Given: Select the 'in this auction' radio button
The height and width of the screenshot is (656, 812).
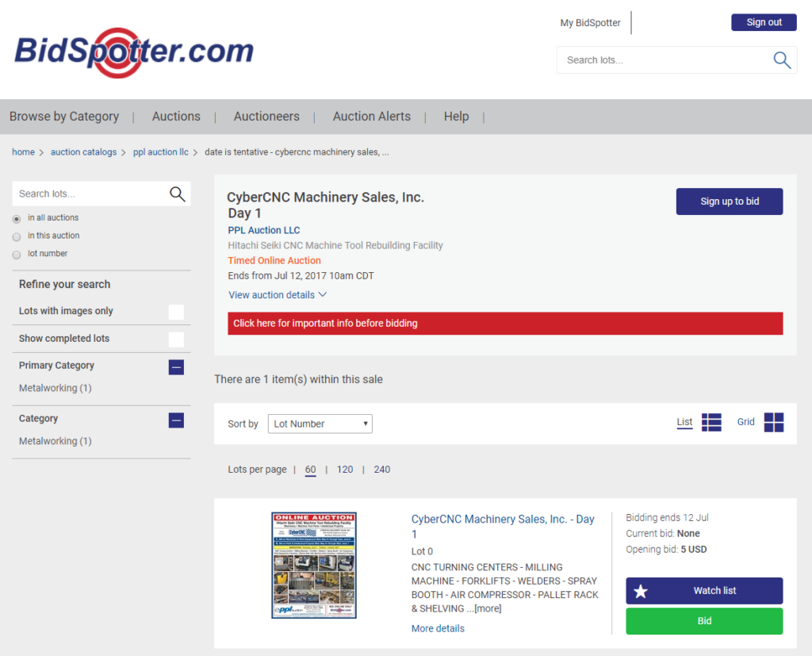Looking at the screenshot, I should click(x=16, y=235).
